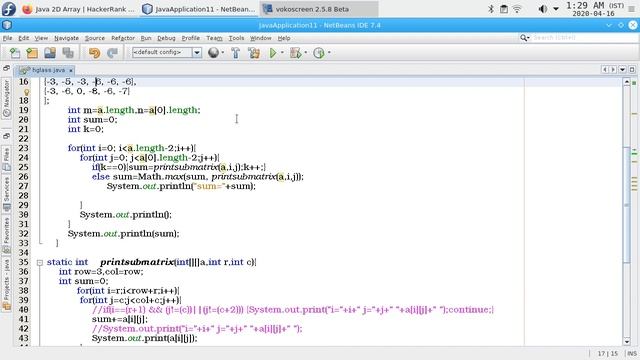Viewport: 640px width, 360px height.
Task: Open the Source menu
Action: (x=95, y=38)
